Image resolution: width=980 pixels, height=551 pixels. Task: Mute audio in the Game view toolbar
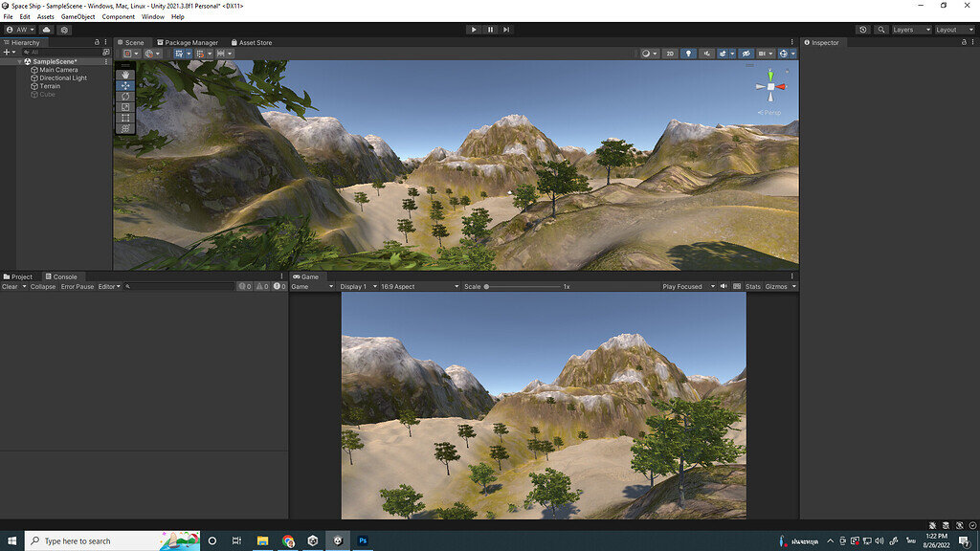[x=724, y=285]
